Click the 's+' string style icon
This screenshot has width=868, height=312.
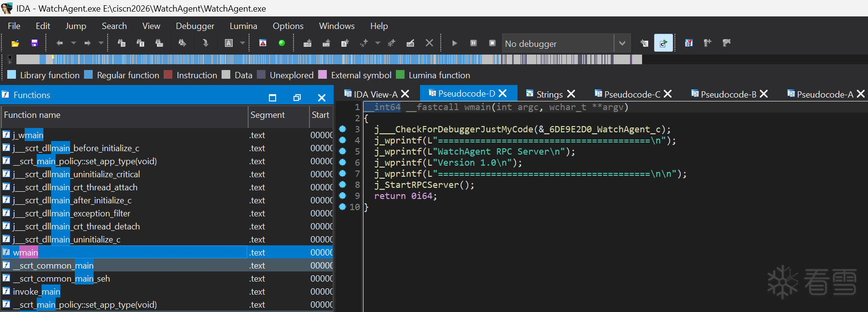pos(364,43)
